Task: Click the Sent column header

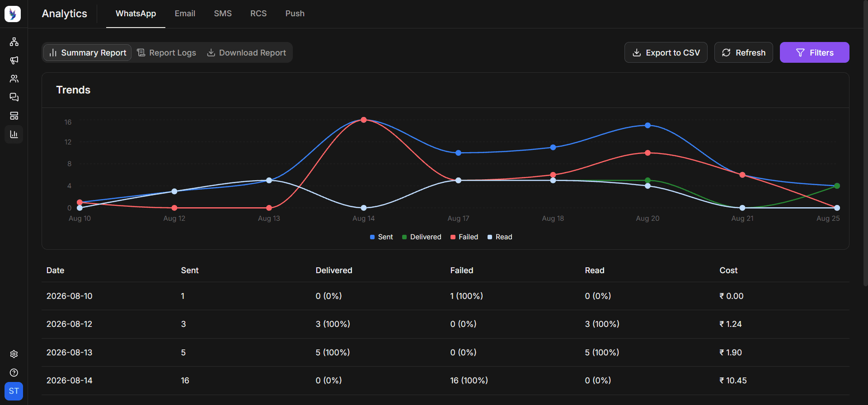Action: [190, 270]
